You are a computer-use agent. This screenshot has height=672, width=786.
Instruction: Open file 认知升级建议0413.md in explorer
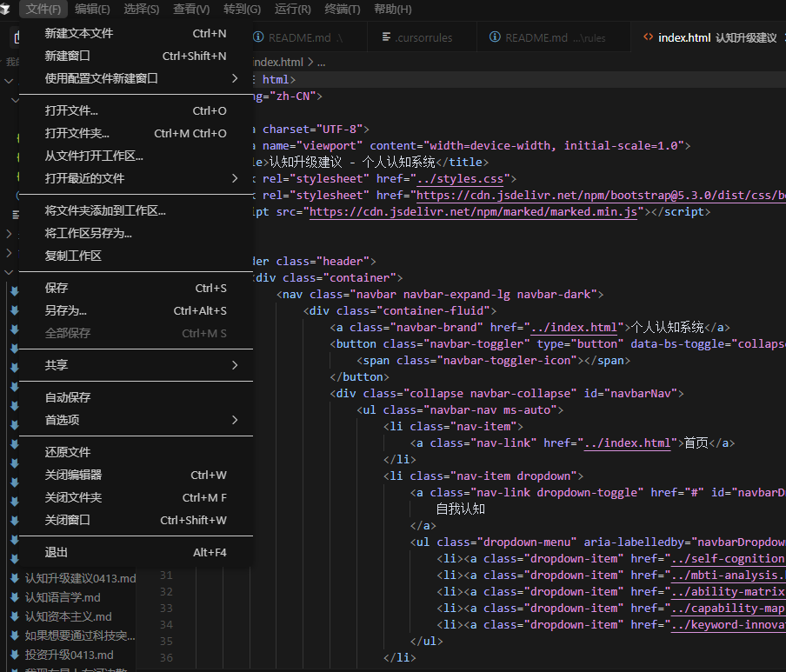(x=80, y=578)
